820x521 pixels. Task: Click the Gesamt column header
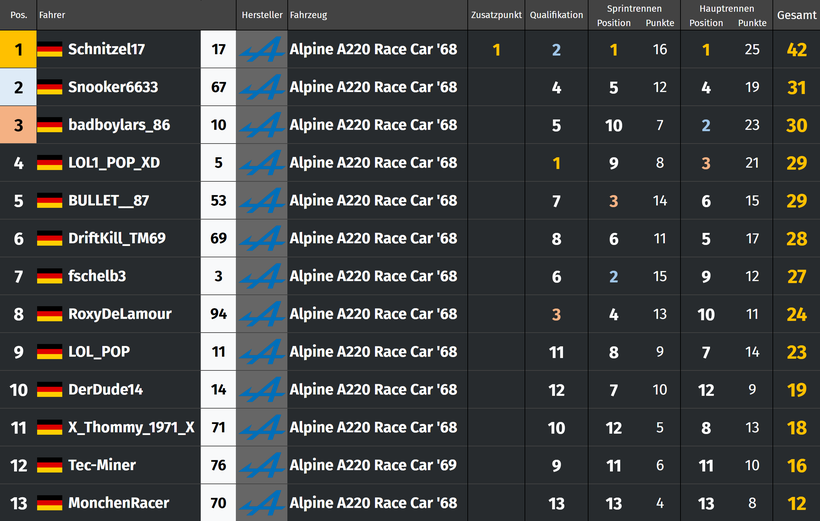coord(796,15)
